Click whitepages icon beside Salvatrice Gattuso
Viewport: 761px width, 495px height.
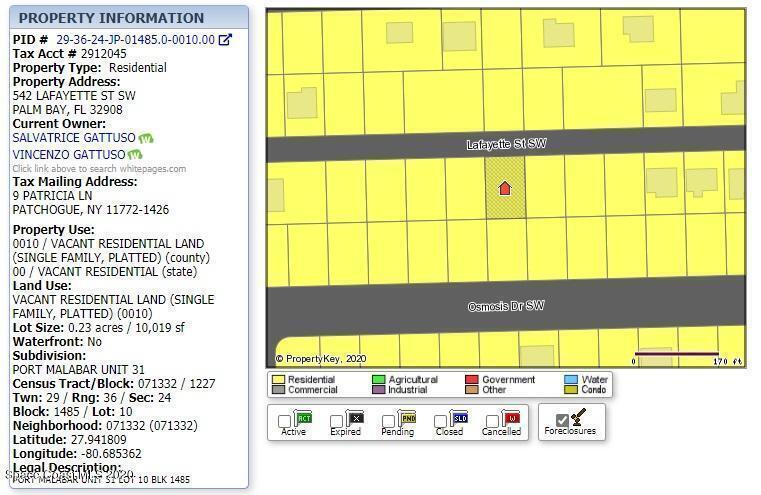tap(146, 138)
